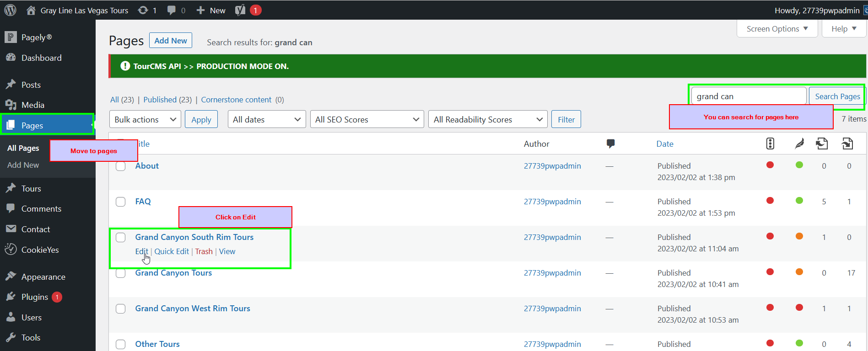868x351 pixels.
Task: Click the Apply button
Action: [201, 119]
